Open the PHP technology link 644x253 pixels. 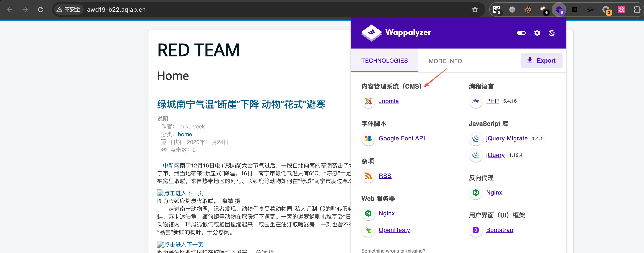point(492,101)
